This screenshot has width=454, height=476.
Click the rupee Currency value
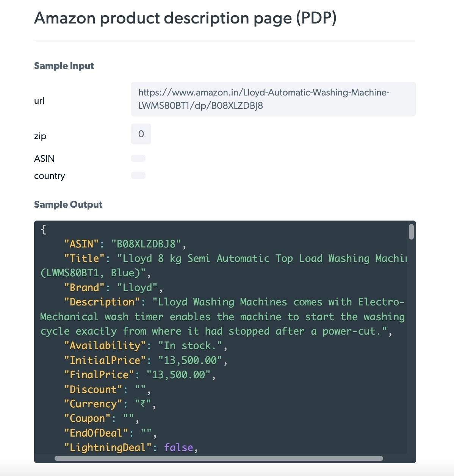tap(143, 404)
